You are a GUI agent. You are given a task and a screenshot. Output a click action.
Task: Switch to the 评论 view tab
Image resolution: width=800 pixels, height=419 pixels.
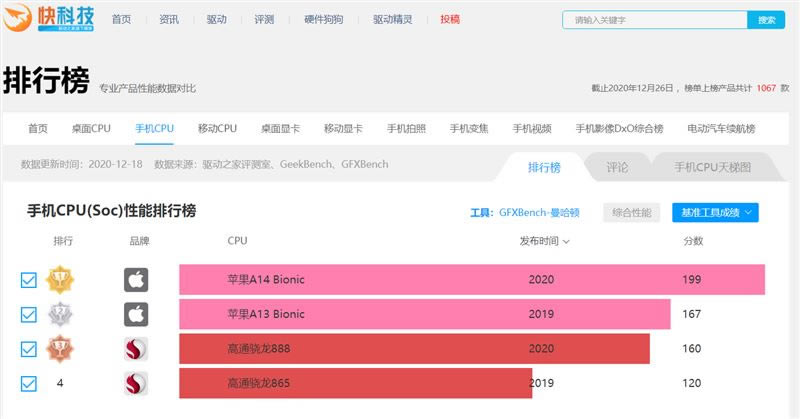(x=617, y=167)
